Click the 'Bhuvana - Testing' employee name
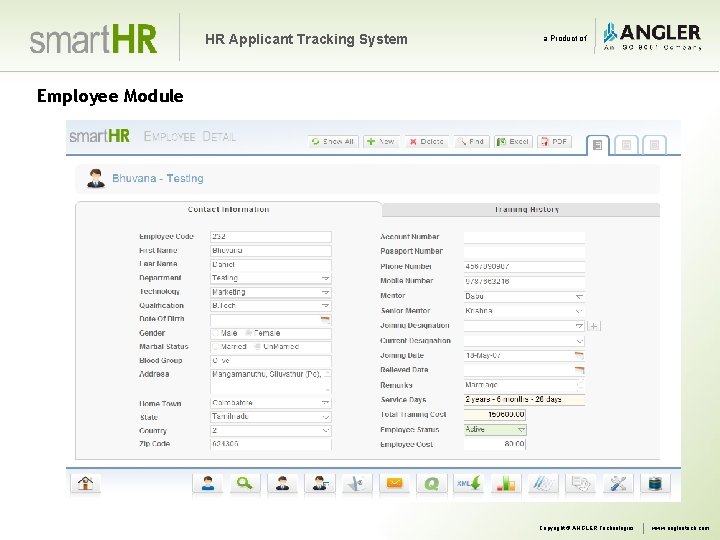 click(x=158, y=178)
